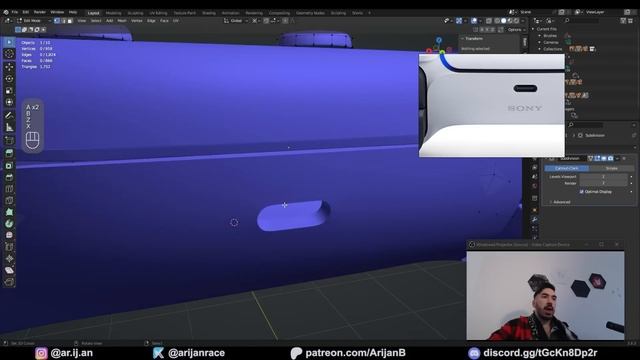Toggle viewport overlays button
The width and height of the screenshot is (640, 360).
[474, 20]
